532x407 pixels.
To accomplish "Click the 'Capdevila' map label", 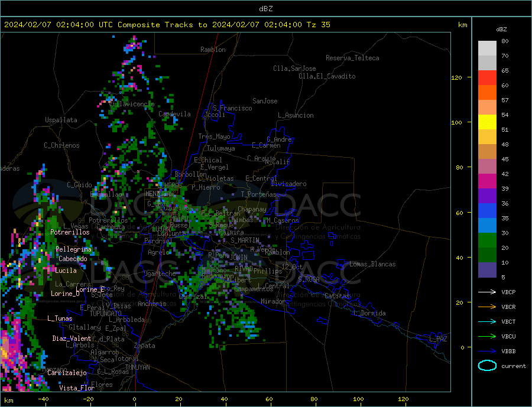I will click(x=174, y=114).
